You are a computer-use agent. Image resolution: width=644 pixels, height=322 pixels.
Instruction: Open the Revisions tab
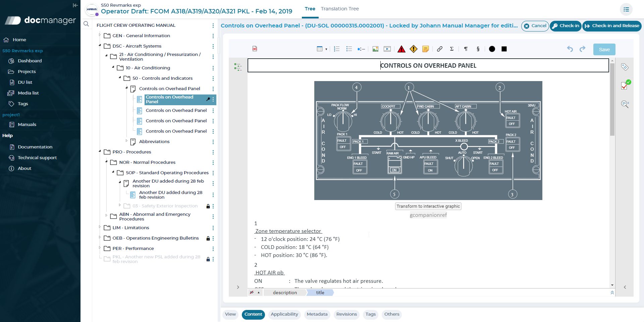[346, 314]
